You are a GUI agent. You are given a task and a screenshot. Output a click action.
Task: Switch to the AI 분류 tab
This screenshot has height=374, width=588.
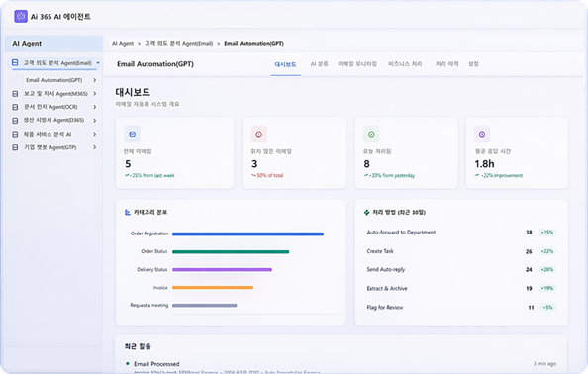pos(319,64)
